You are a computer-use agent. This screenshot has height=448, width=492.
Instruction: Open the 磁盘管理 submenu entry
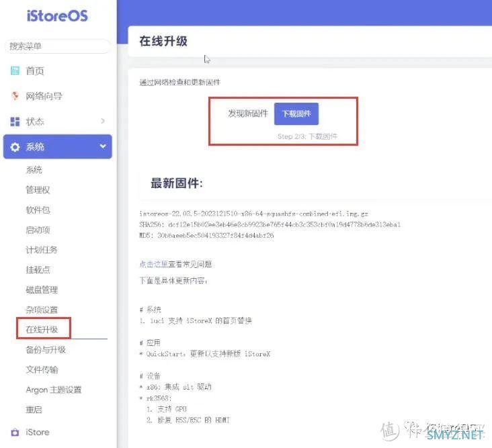(42, 289)
